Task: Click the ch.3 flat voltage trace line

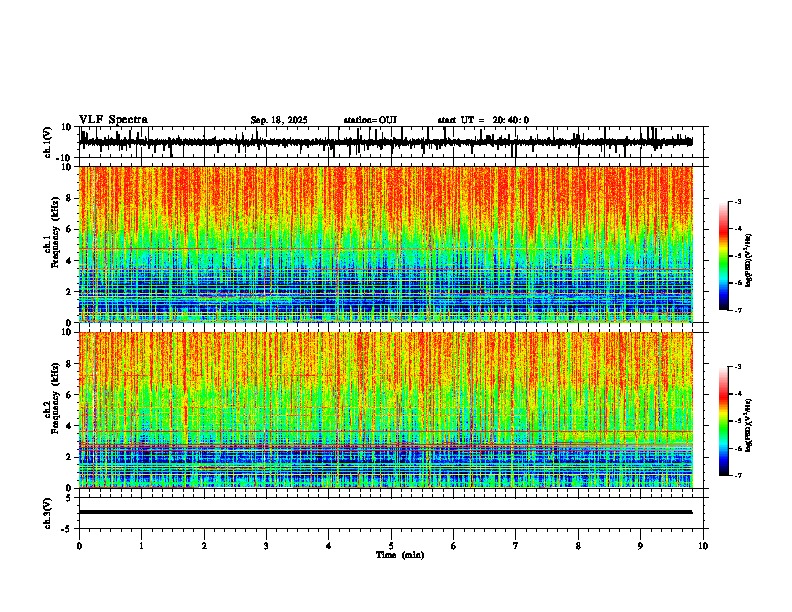Action: 386,512
